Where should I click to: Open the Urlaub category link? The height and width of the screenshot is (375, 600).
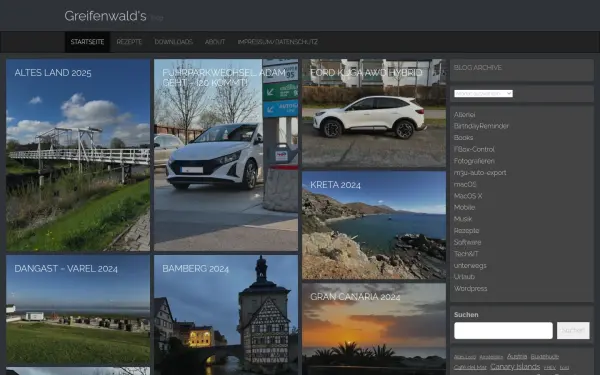pos(464,276)
